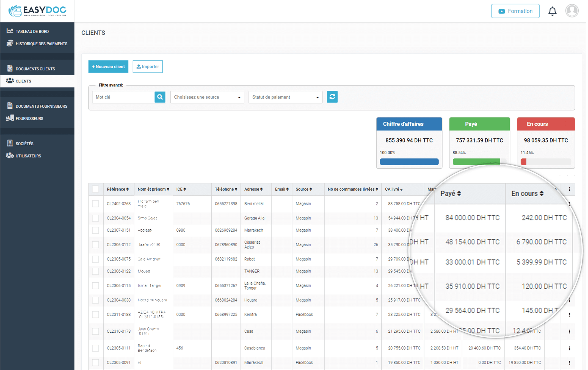Open the Tableau de bord sidebar item

pos(32,31)
